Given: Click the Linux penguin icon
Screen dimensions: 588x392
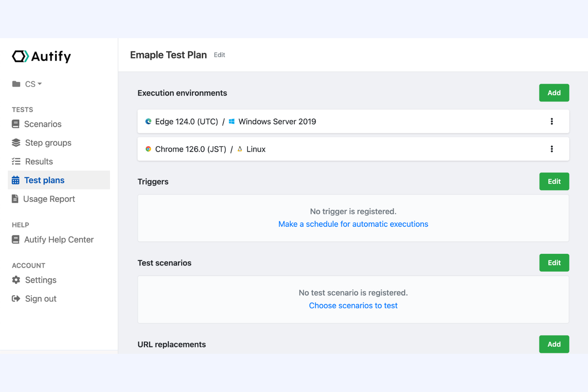Looking at the screenshot, I should (x=240, y=149).
